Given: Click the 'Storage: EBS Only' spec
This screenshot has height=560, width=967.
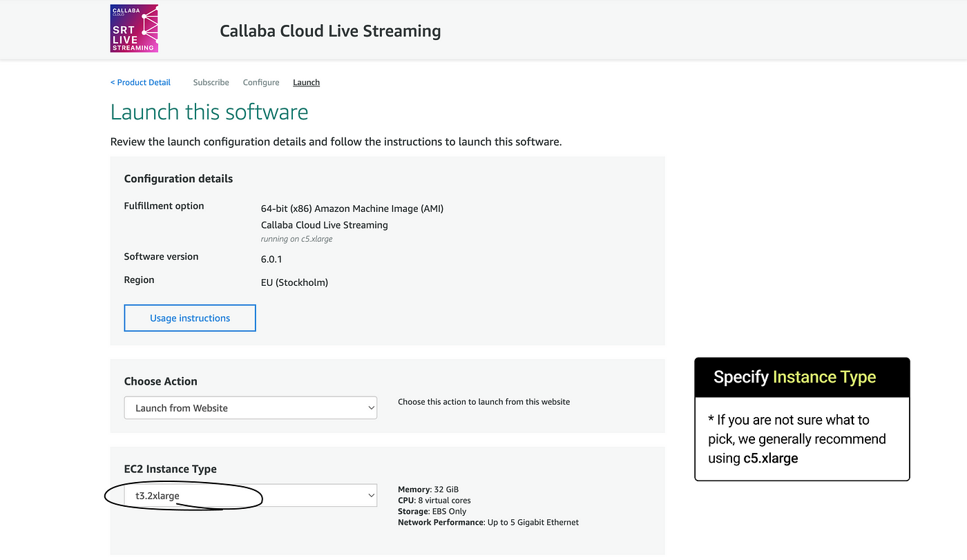Looking at the screenshot, I should coord(432,512).
